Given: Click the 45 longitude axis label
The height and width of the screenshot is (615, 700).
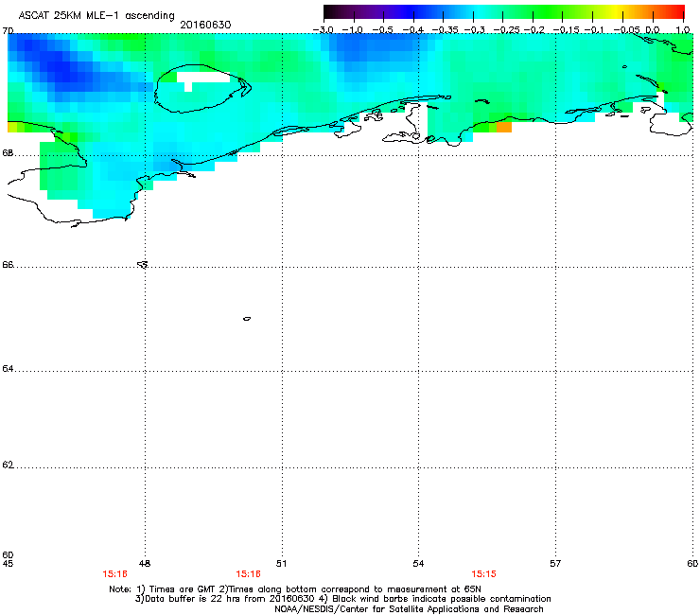Looking at the screenshot, I should click(8, 564).
